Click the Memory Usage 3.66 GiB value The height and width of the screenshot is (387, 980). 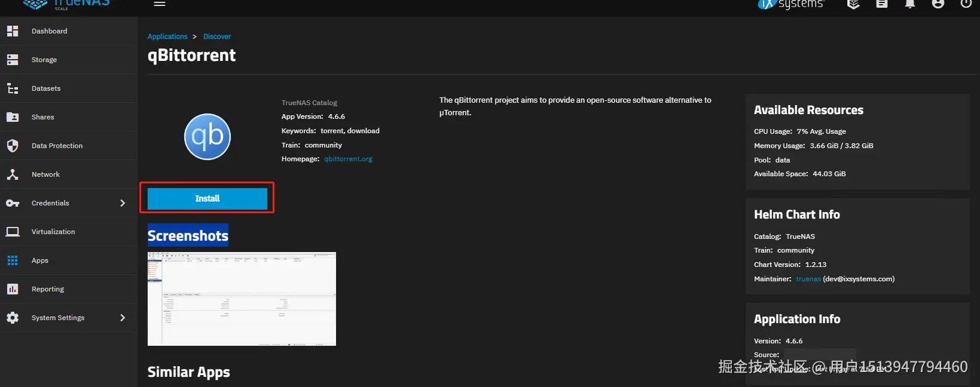coord(841,146)
